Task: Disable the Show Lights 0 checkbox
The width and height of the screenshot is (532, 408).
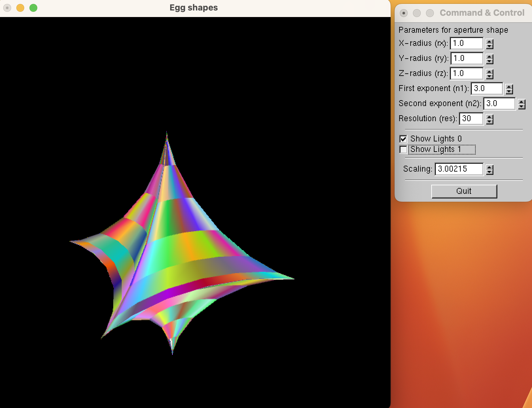Action: click(403, 139)
